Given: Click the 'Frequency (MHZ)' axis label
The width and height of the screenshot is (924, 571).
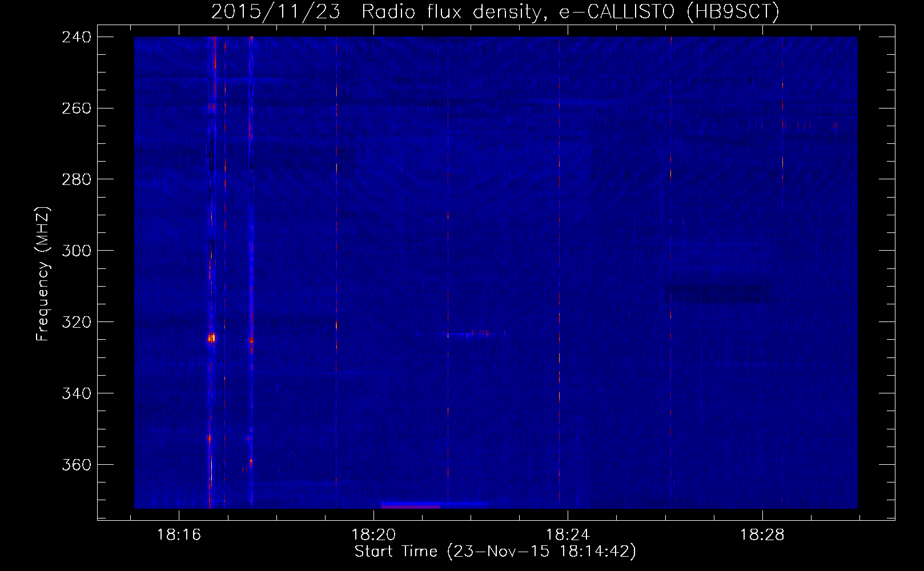Looking at the screenshot, I should pos(43,274).
